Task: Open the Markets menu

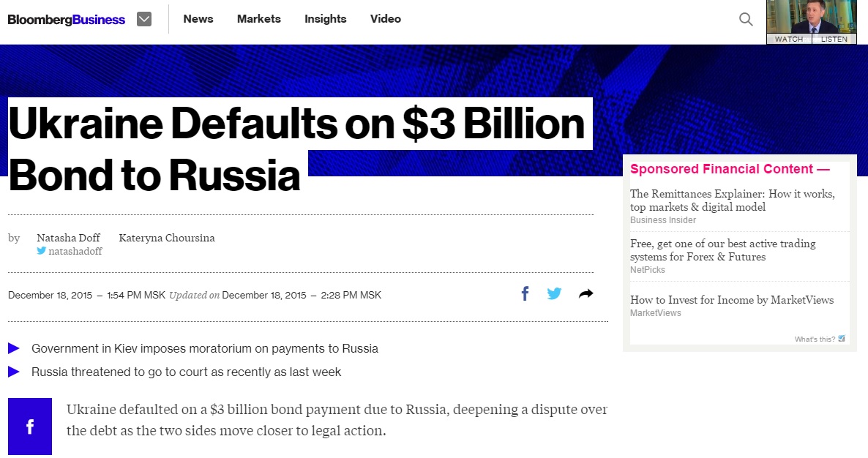Action: (259, 19)
